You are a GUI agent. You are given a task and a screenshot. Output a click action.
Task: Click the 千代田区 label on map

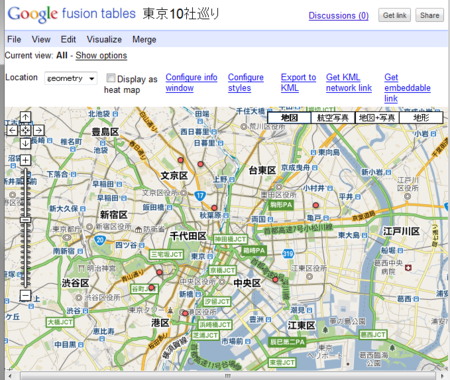[188, 236]
